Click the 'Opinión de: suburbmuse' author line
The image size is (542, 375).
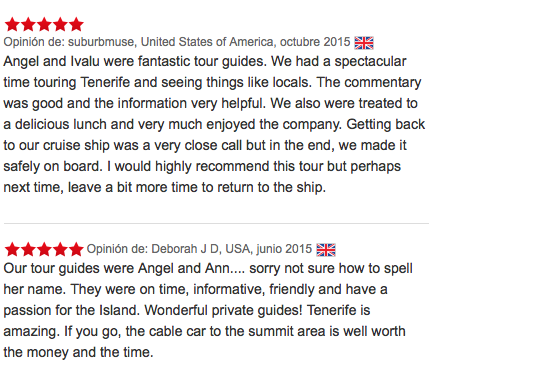[x=177, y=42]
